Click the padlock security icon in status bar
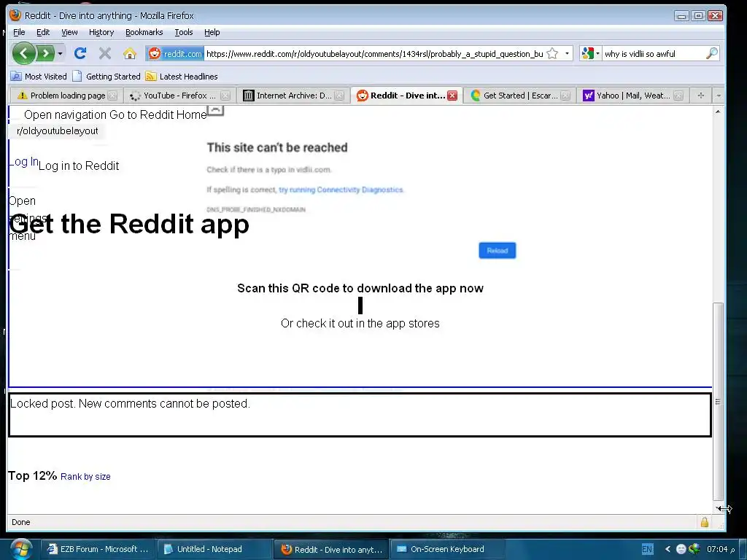Image resolution: width=747 pixels, height=560 pixels. click(705, 522)
